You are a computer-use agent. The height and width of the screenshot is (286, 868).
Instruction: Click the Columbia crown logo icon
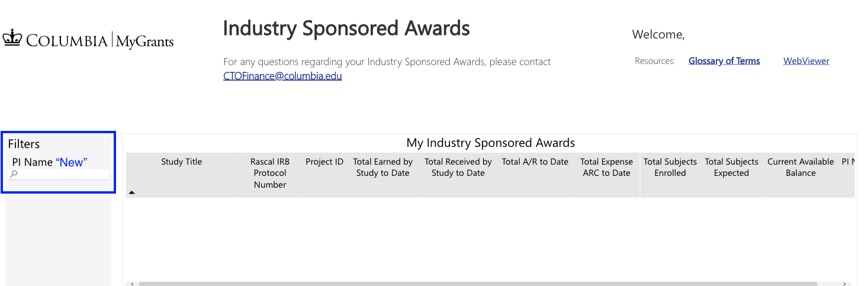(x=12, y=39)
